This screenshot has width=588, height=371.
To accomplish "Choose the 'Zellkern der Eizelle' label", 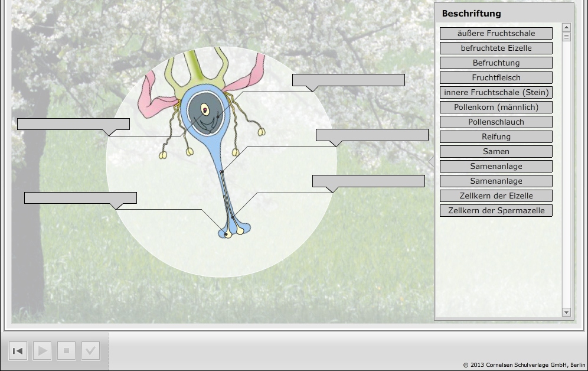I will coord(496,196).
